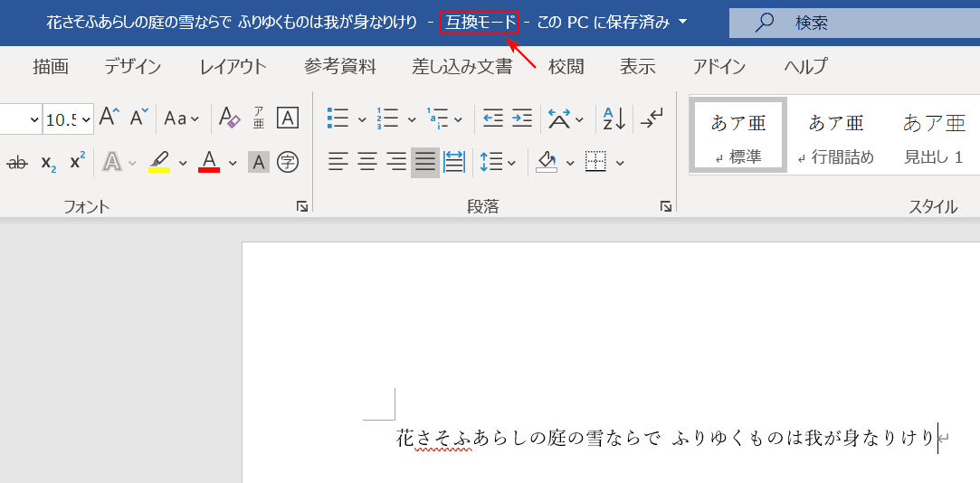This screenshot has height=483, width=980.
Task: Expand multilevel list dropdown arrow
Action: (x=458, y=118)
